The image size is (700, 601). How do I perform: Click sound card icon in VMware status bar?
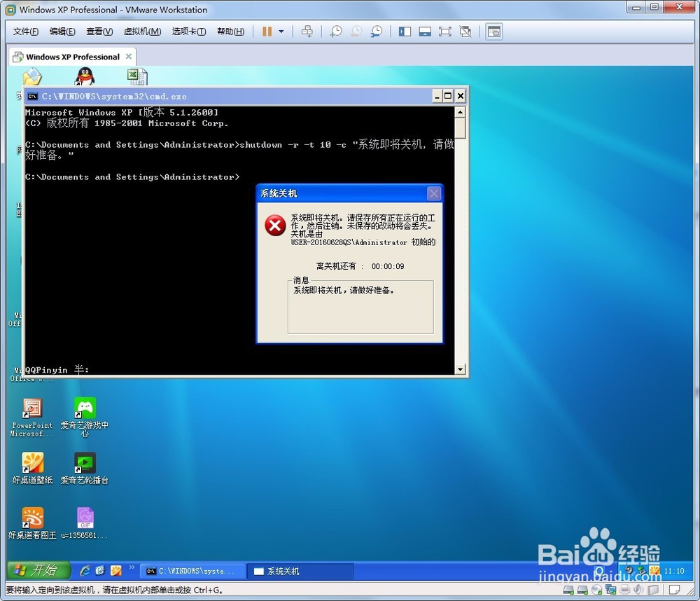click(639, 590)
